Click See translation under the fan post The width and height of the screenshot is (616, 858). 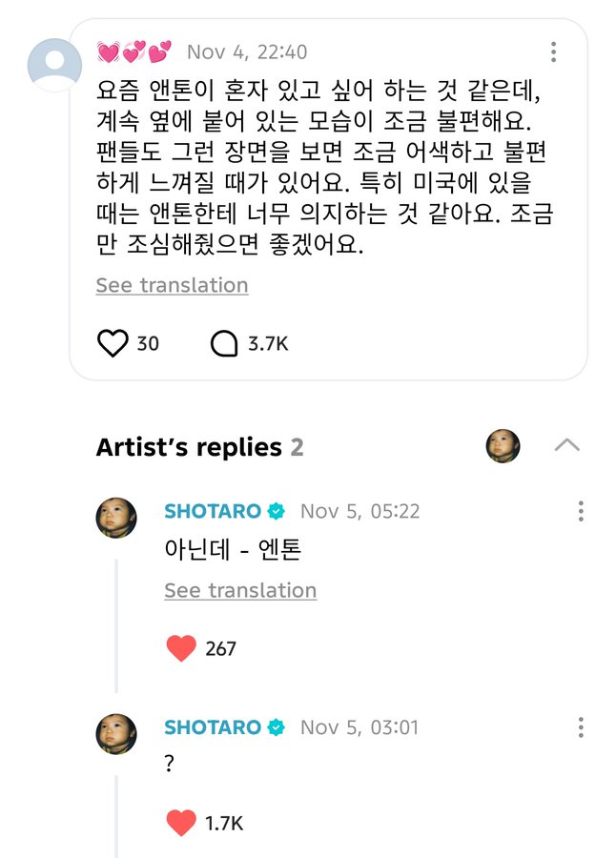point(172,285)
